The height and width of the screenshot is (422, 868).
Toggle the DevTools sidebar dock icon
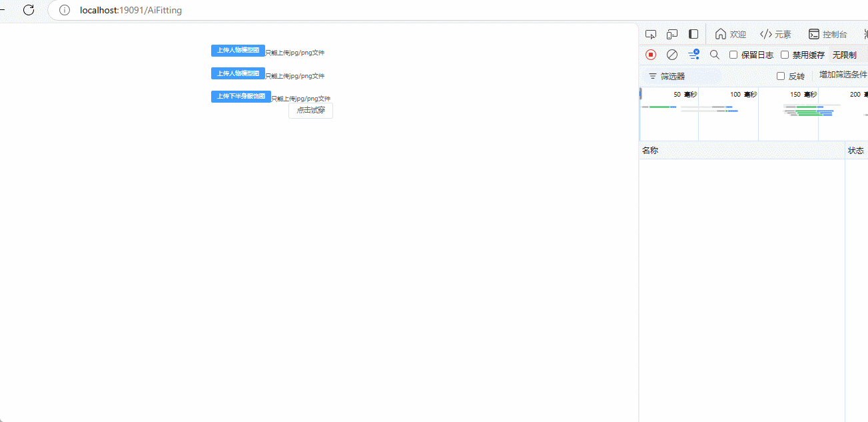(x=693, y=34)
